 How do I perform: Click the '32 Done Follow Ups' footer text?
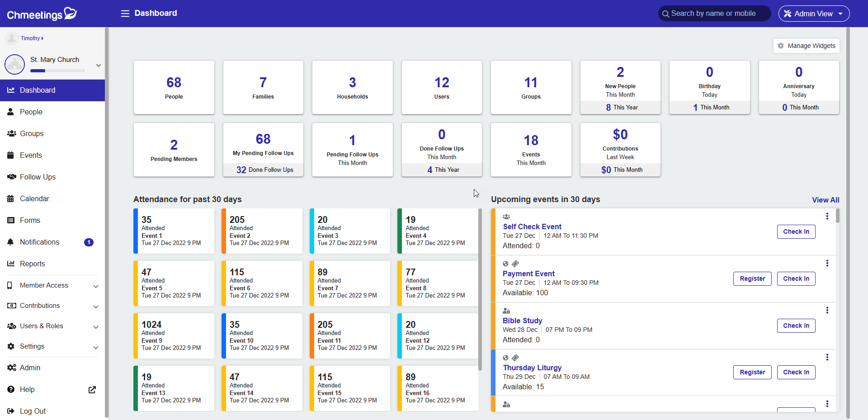pyautogui.click(x=264, y=170)
